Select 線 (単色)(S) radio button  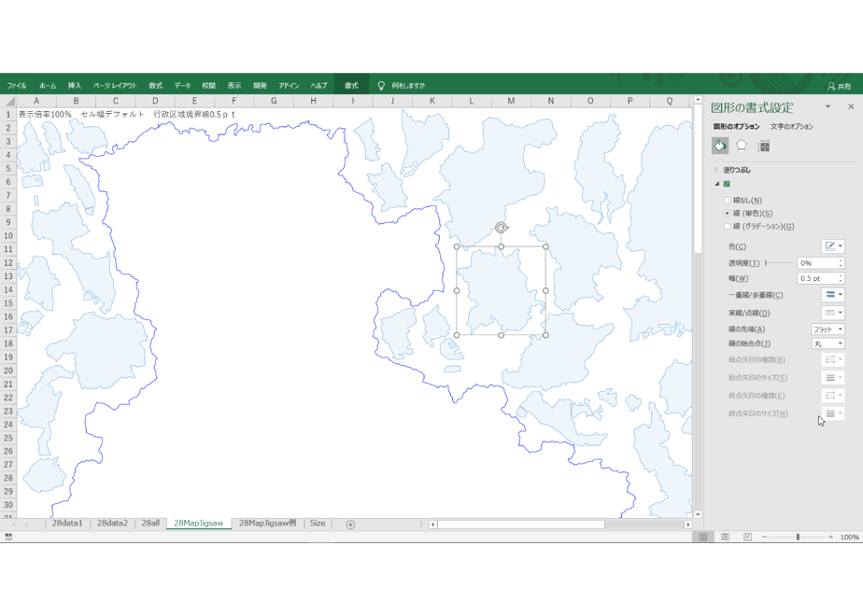(x=727, y=214)
